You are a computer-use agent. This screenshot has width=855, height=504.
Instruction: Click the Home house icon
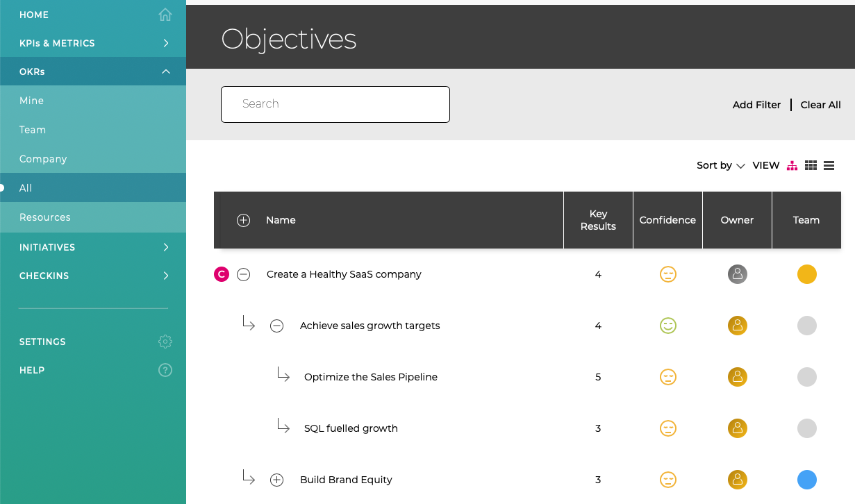pyautogui.click(x=165, y=15)
